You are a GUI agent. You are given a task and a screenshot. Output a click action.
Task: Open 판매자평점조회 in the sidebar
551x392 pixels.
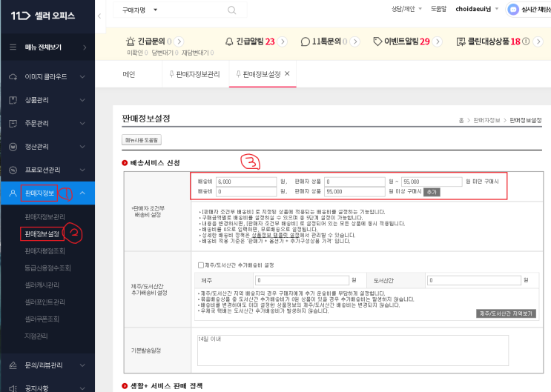[44, 251]
